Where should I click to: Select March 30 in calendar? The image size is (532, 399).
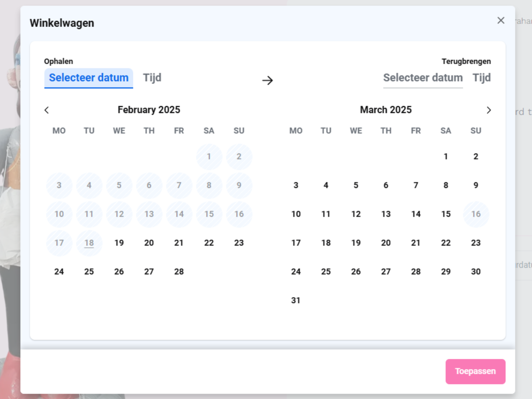pyautogui.click(x=476, y=272)
